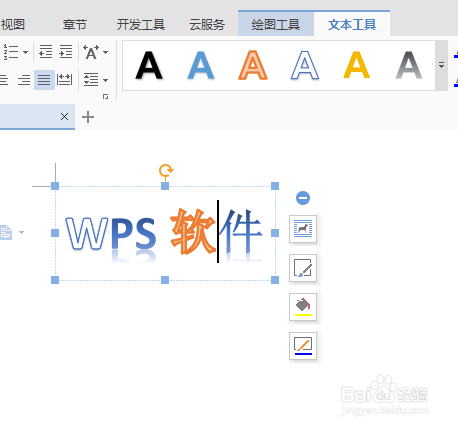
Task: Open the 云服务 tab
Action: [x=207, y=25]
